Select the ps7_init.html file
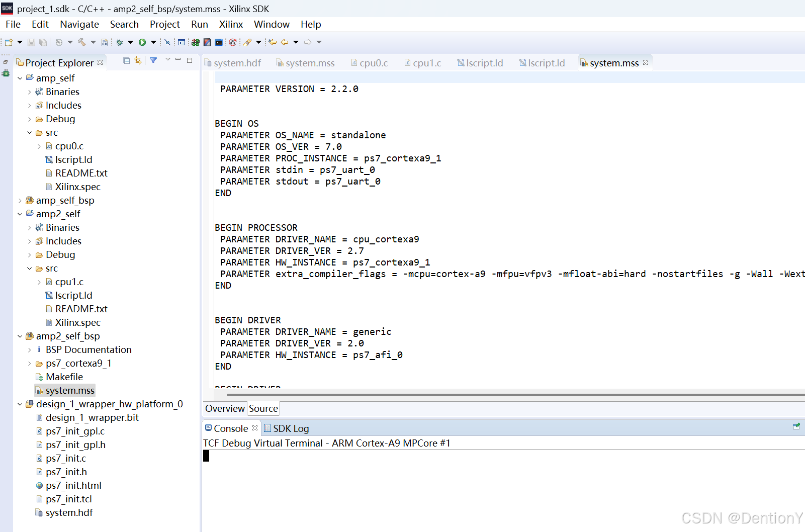The width and height of the screenshot is (805, 532). pyautogui.click(x=73, y=485)
